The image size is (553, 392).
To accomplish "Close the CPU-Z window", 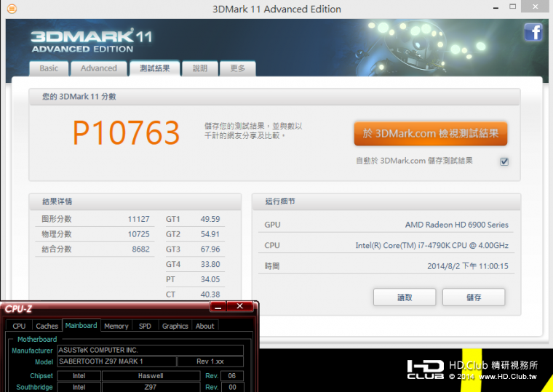I will click(x=240, y=306).
